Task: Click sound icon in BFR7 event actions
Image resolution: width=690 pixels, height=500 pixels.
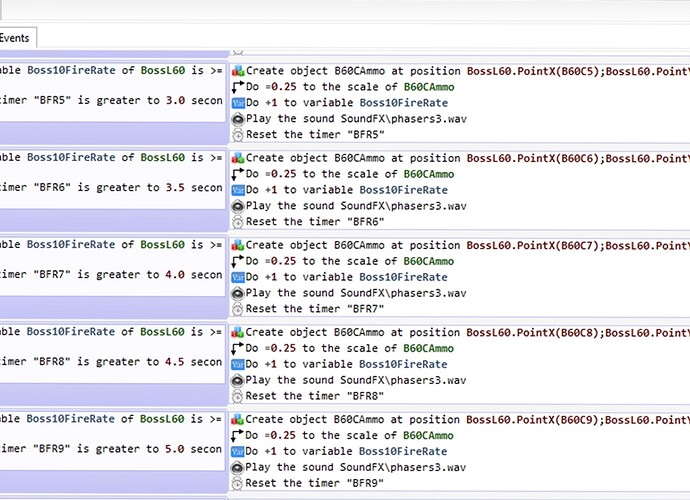Action: click(238, 293)
